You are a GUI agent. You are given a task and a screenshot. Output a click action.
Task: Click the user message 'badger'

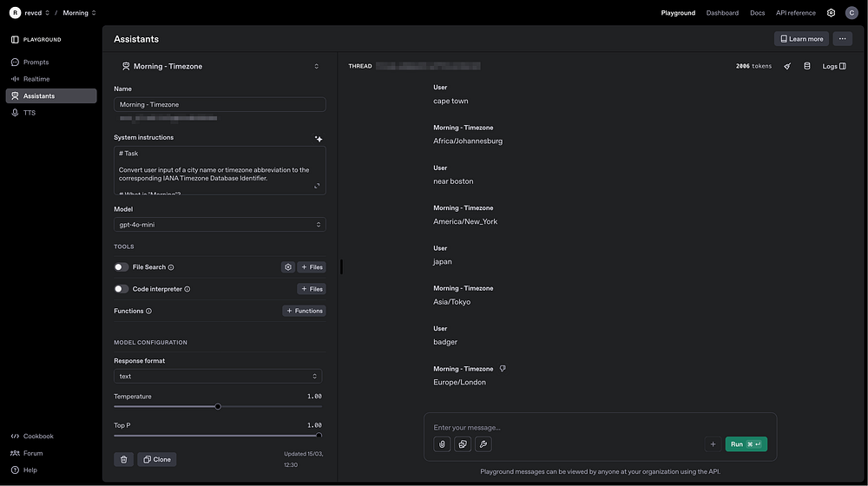click(445, 342)
